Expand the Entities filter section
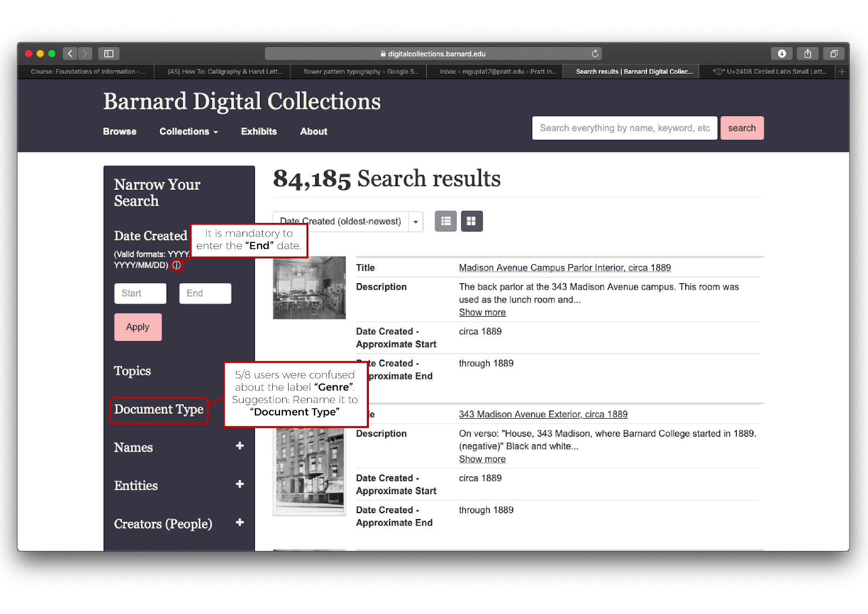 240,484
